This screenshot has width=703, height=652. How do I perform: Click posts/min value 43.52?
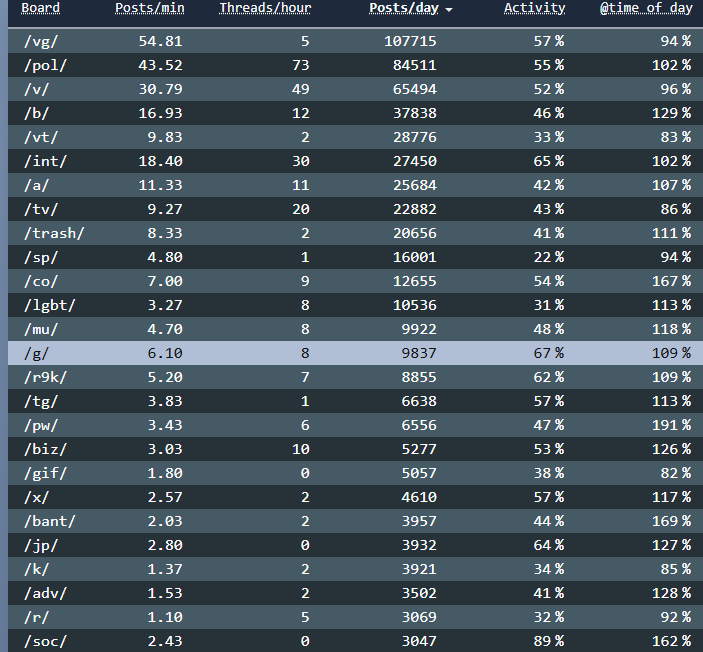tap(160, 65)
